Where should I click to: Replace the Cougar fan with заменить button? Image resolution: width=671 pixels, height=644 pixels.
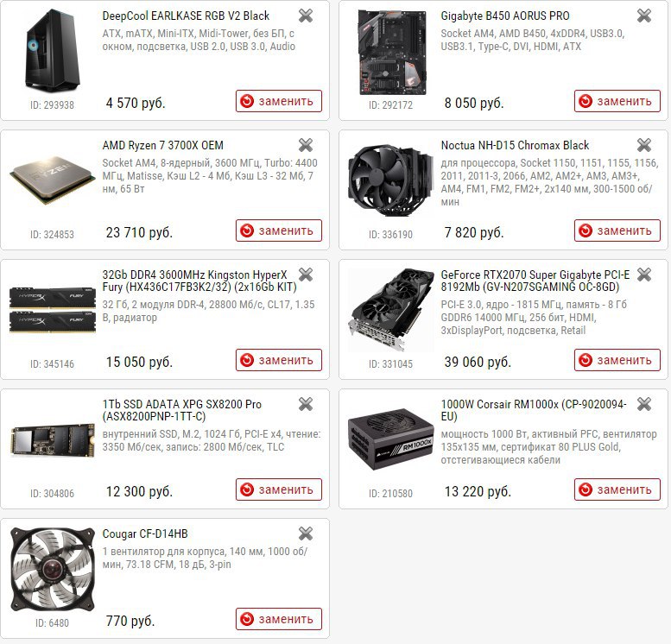tap(279, 619)
